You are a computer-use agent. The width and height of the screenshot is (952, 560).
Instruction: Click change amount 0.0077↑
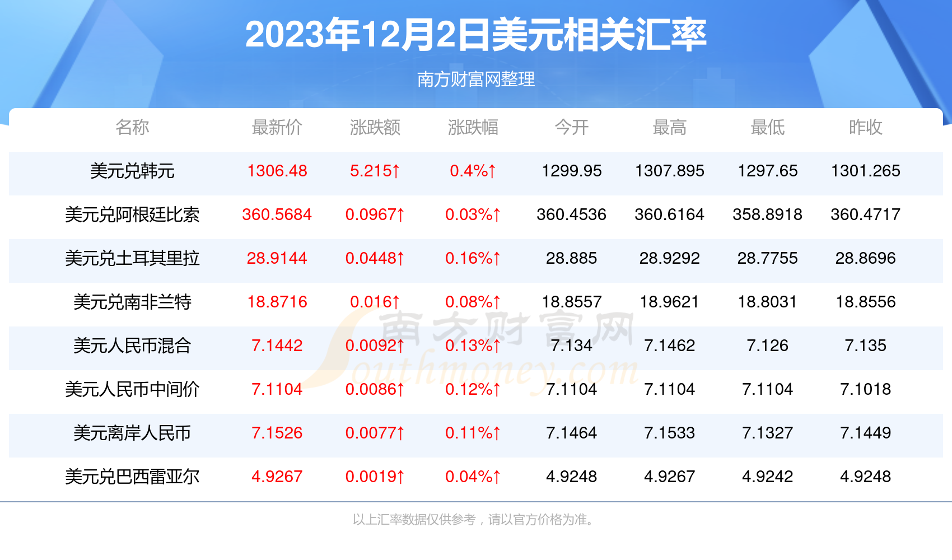(375, 433)
